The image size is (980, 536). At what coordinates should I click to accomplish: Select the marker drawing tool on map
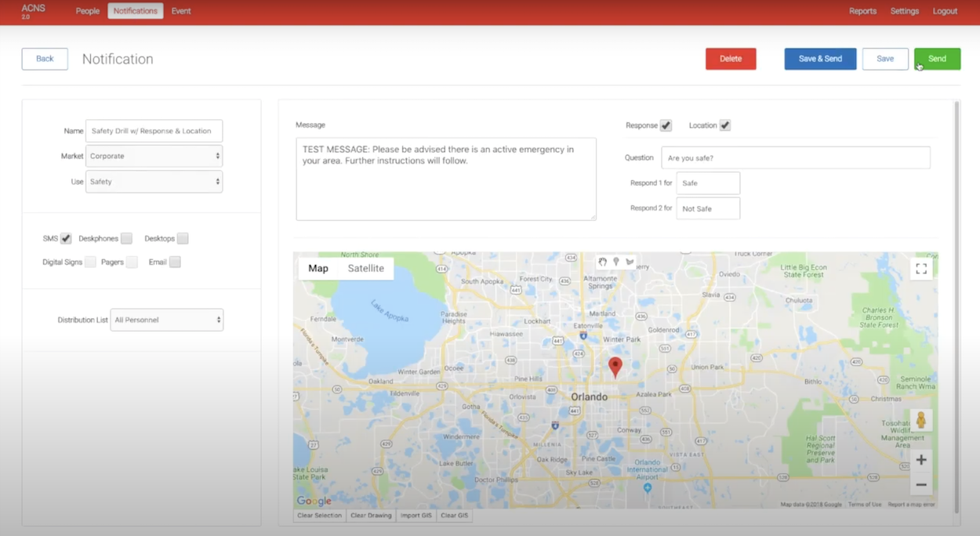pos(616,262)
